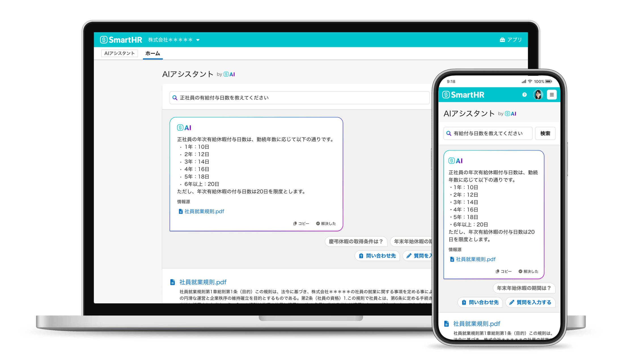The width and height of the screenshot is (623, 364).
Task: Tap the help question mark icon on mobile header
Action: click(524, 95)
